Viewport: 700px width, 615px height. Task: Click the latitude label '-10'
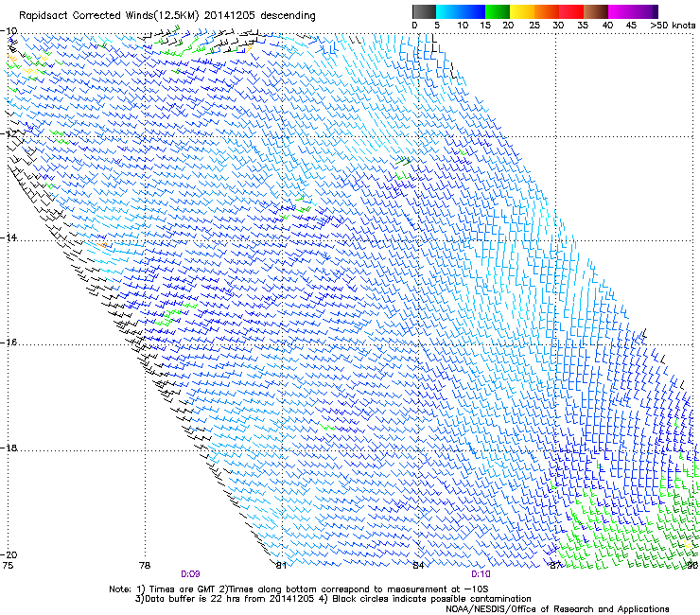(9, 31)
